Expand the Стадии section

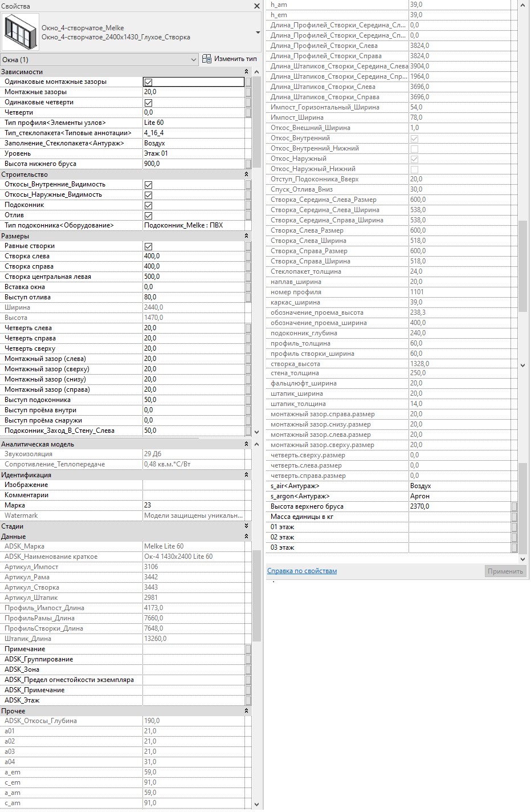(247, 526)
